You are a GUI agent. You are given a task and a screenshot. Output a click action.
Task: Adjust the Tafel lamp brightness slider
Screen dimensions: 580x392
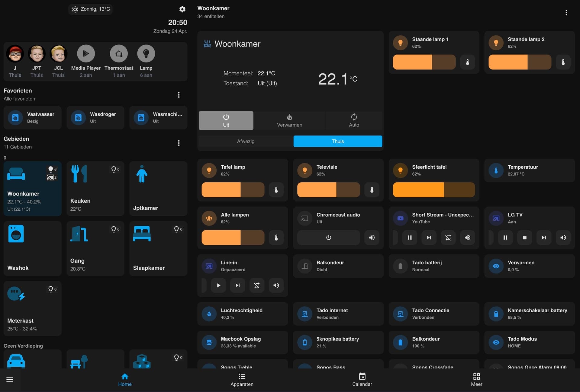coord(233,190)
